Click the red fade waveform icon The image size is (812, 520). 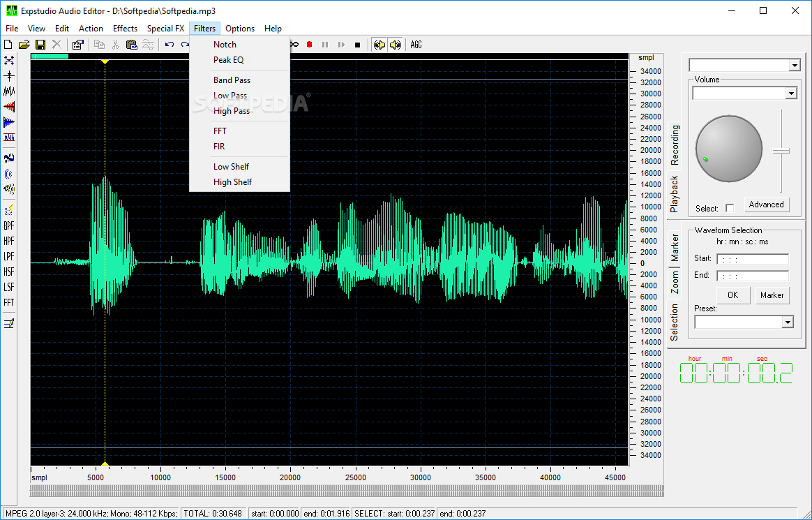[x=9, y=107]
